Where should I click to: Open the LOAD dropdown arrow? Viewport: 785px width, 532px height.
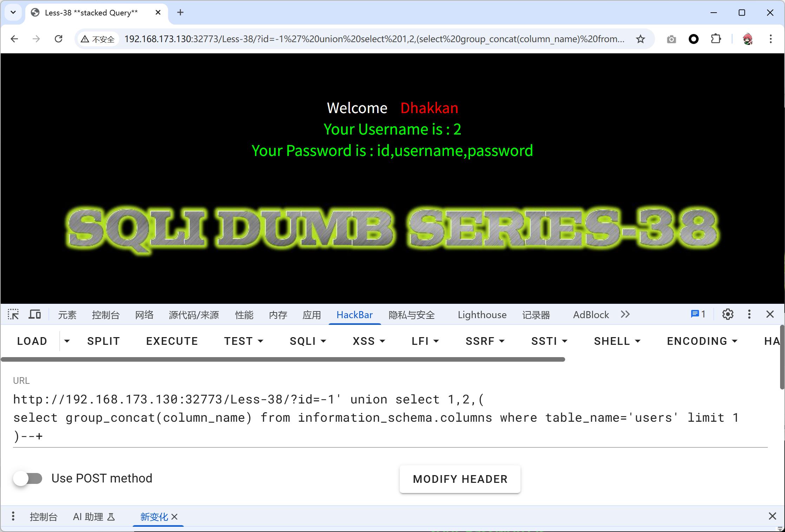(67, 341)
